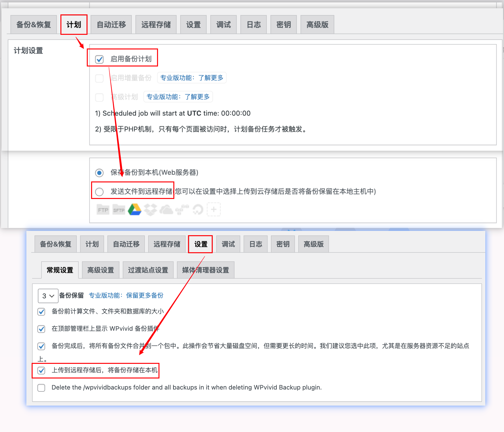Open the 设置 tab in the lower window
Screen dimensions: 504x432
click(x=201, y=244)
